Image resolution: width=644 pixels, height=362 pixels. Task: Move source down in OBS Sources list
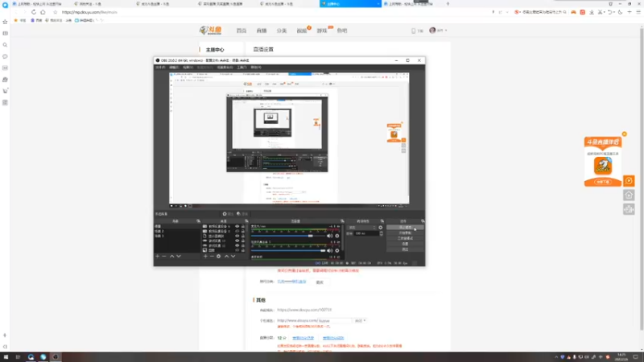[233, 256]
